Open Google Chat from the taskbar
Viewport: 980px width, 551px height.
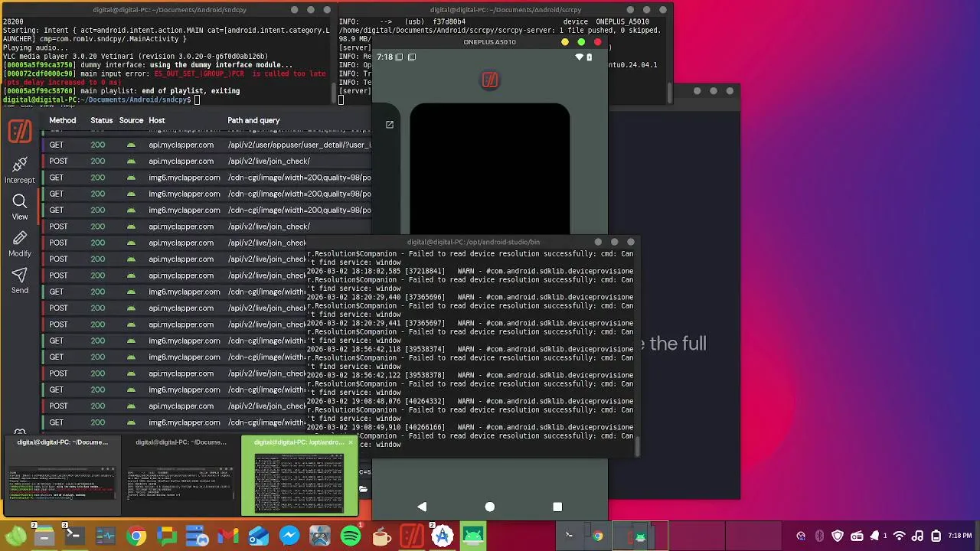pos(167,536)
